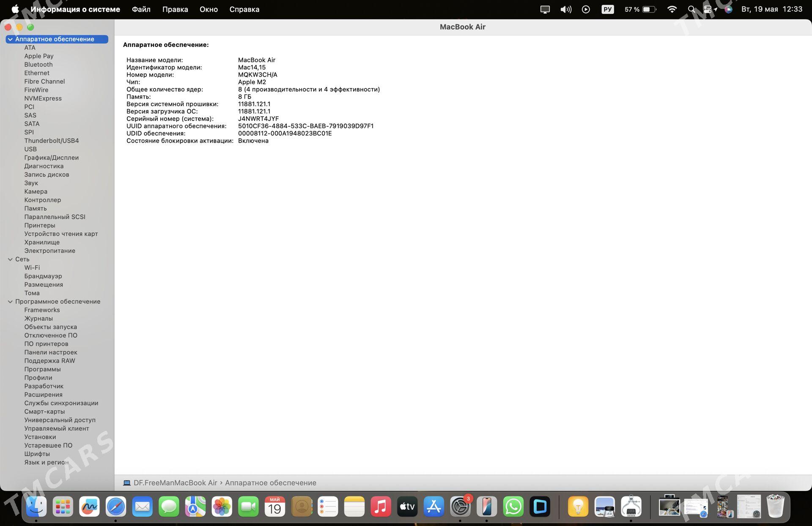Screen dimensions: 812x526
Task: Open the screenshot thumbnail beside the Trash
Action: tap(749, 506)
